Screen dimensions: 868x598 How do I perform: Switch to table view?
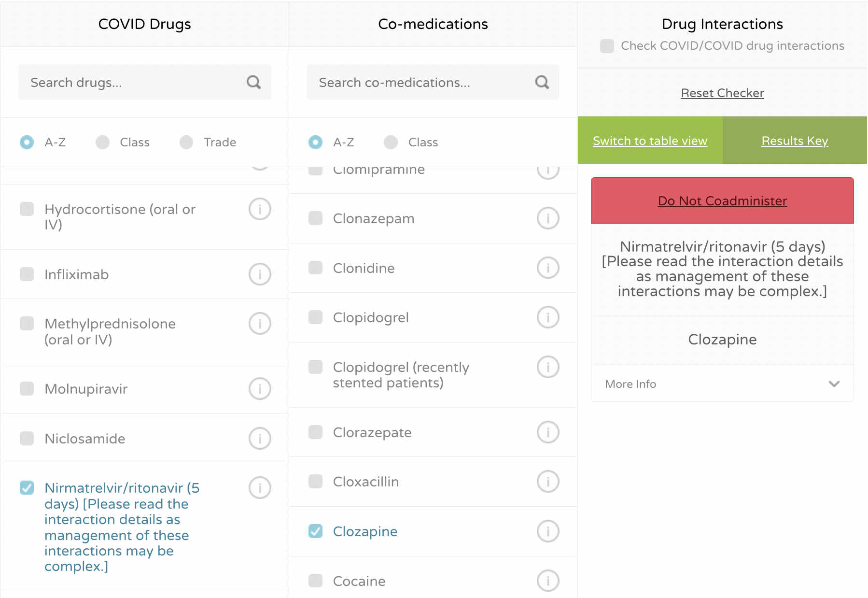pos(650,141)
